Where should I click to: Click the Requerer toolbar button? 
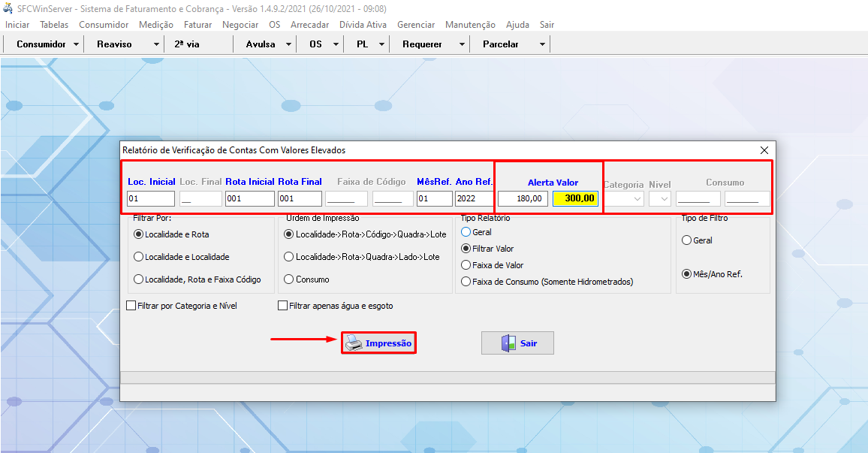click(422, 44)
